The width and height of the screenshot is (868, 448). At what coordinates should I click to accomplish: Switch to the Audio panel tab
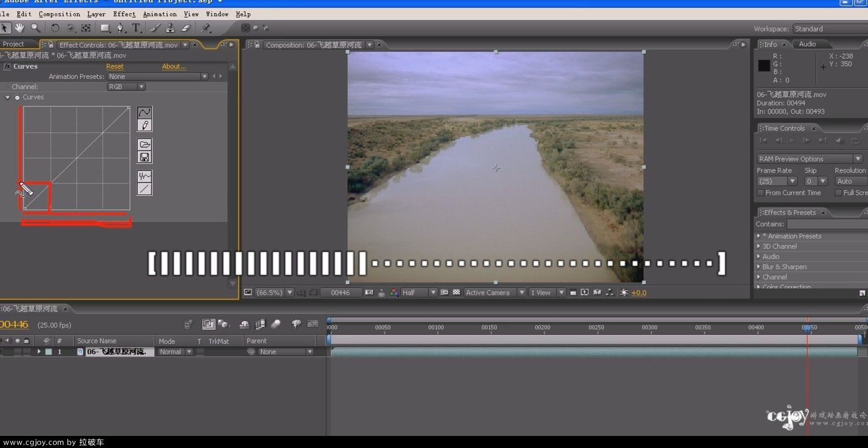807,44
